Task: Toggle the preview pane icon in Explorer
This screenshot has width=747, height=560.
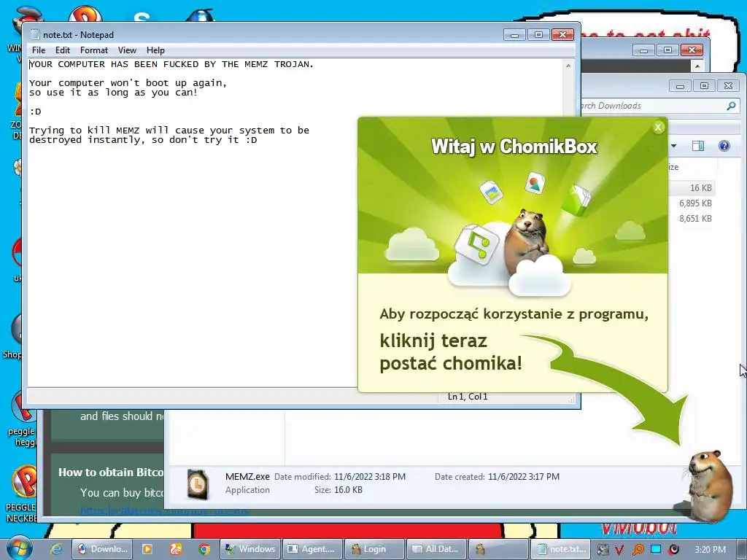Action: pyautogui.click(x=698, y=146)
